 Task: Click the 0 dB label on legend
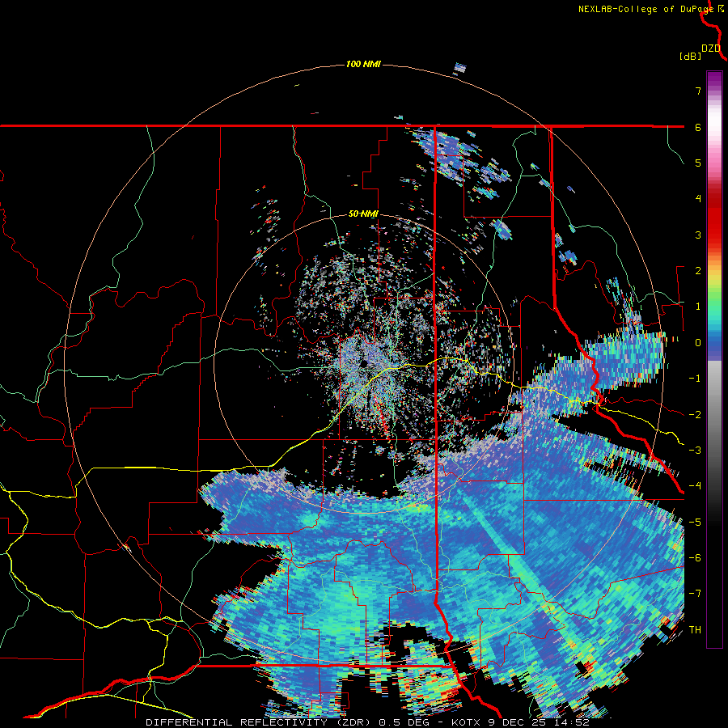coord(698,343)
